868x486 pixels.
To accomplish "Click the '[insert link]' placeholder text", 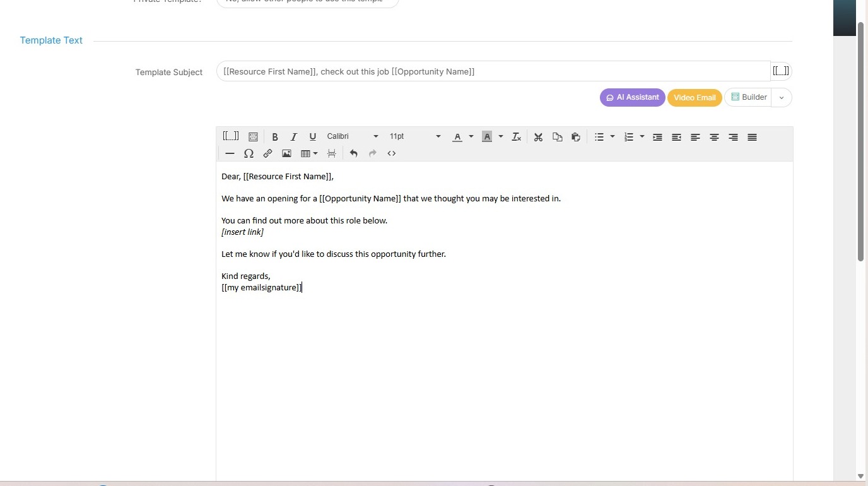I will tap(242, 232).
